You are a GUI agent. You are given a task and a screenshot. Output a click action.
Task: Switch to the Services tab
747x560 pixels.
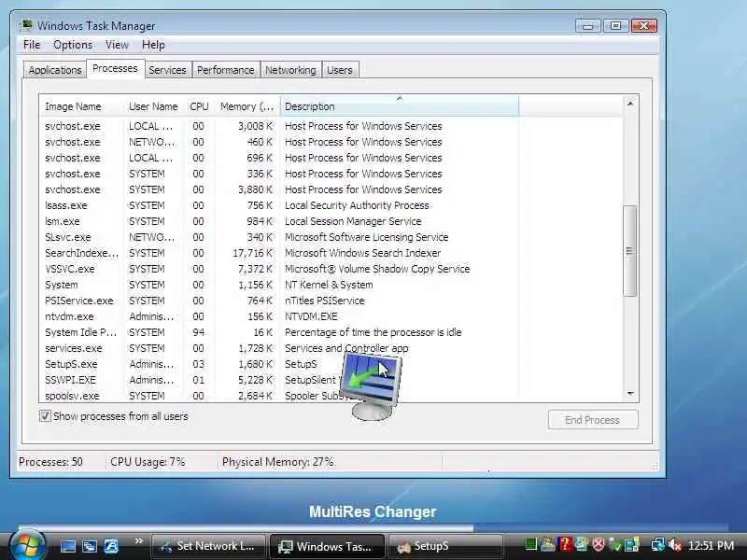(167, 70)
